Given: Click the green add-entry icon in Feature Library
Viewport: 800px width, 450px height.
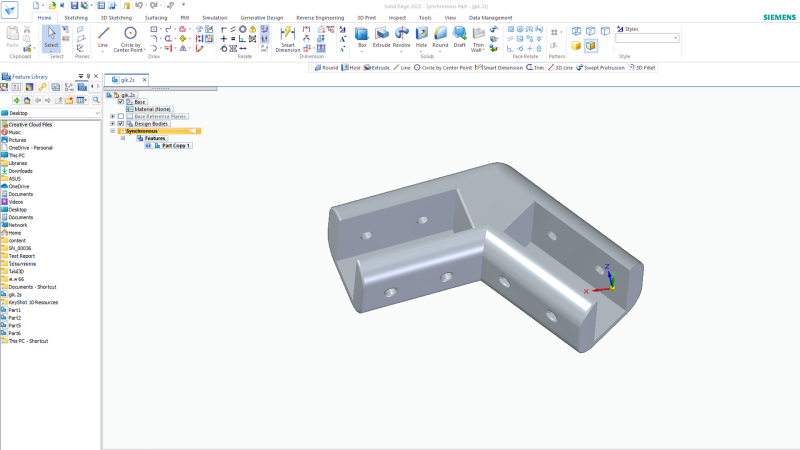Looking at the screenshot, I should point(16,101).
